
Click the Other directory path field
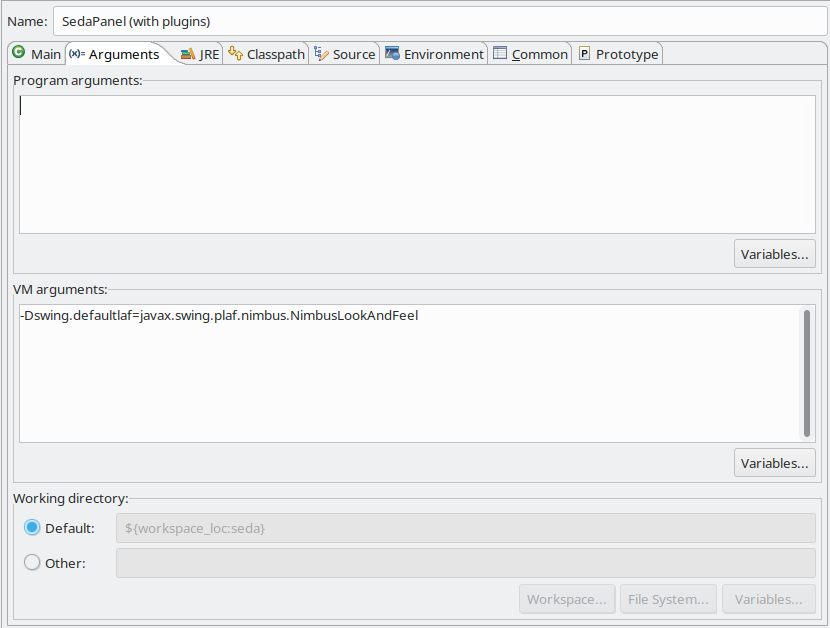tap(465, 563)
